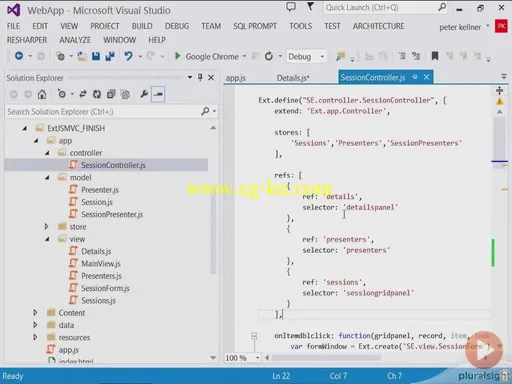Click the New Project toolbar icon
The height and width of the screenshot is (384, 512).
tap(61, 56)
